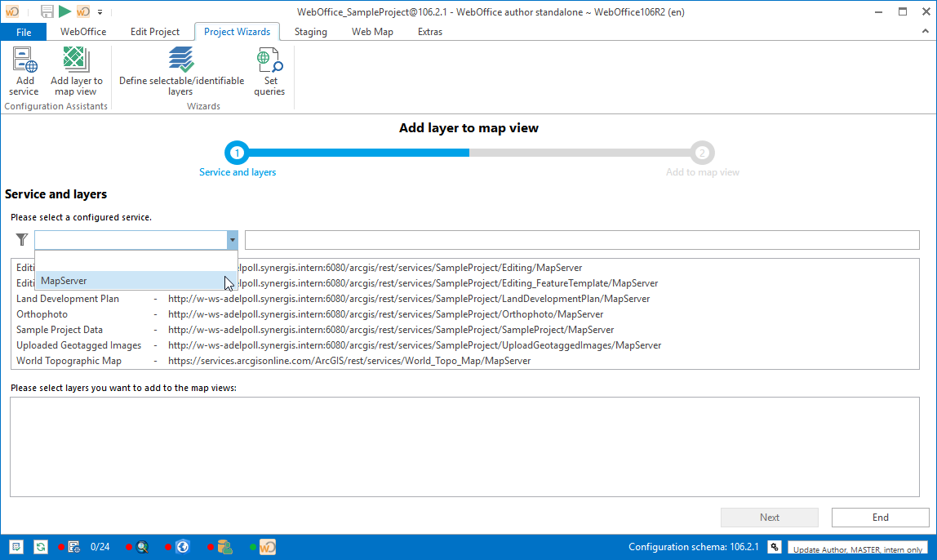Open the File menu
Image resolution: width=937 pixels, height=560 pixels.
tap(24, 32)
